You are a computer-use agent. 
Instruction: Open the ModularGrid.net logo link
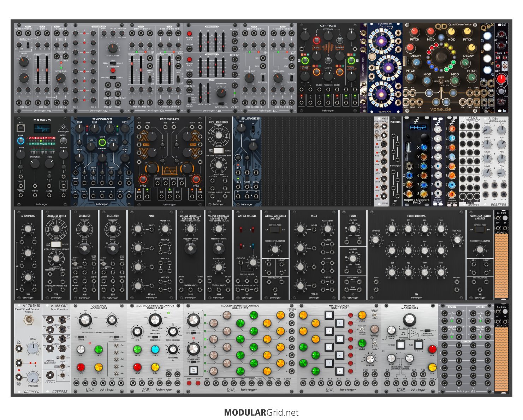click(261, 413)
